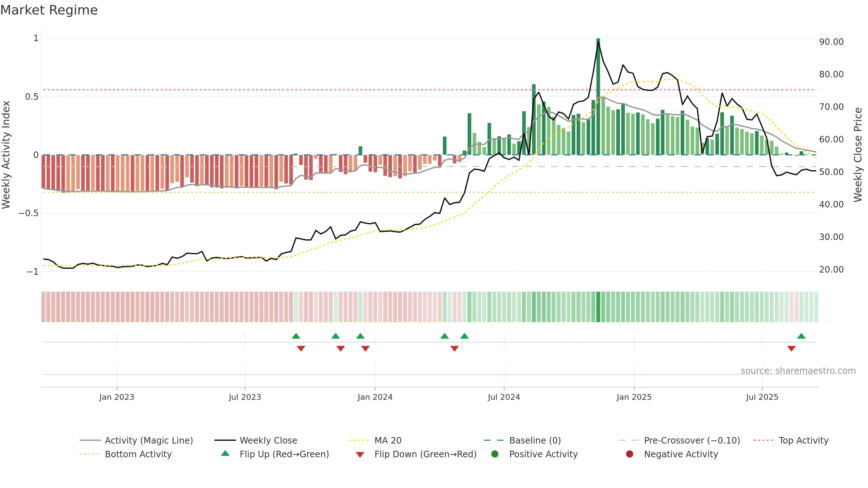This screenshot has width=868, height=488.
Task: Toggle the Weekly Close legend entry
Action: 256,440
